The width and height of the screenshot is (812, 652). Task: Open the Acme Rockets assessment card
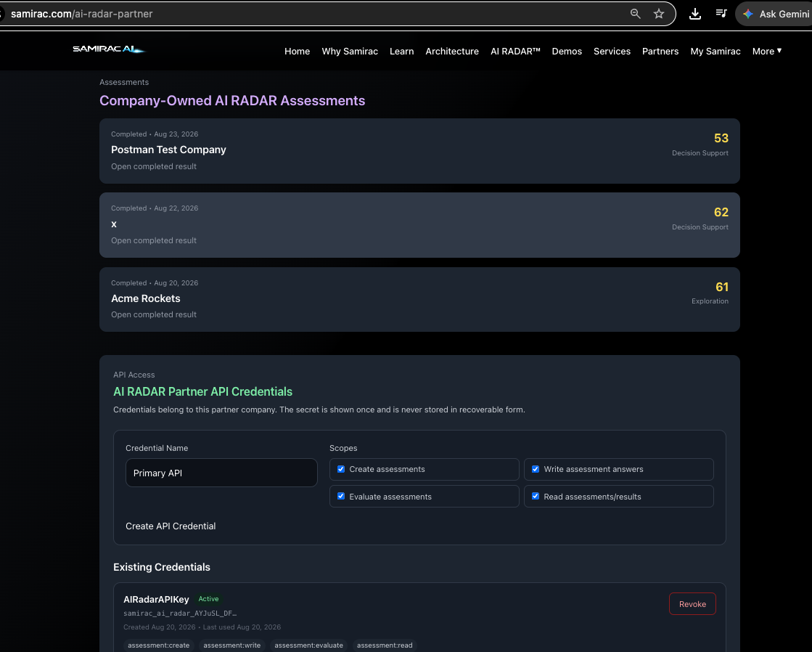419,300
